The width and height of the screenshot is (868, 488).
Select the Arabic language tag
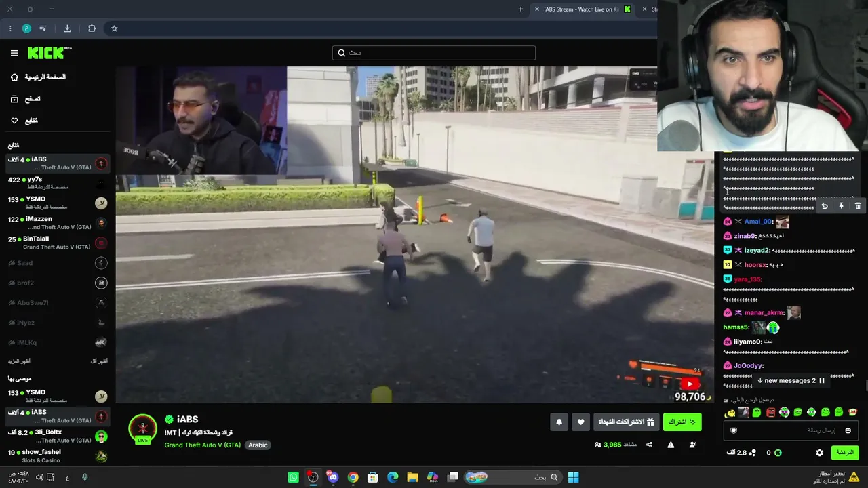point(258,445)
